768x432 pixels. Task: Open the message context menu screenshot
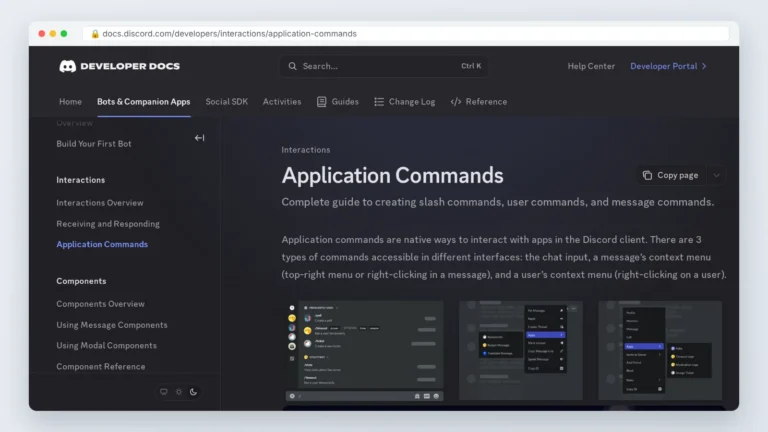(x=521, y=351)
